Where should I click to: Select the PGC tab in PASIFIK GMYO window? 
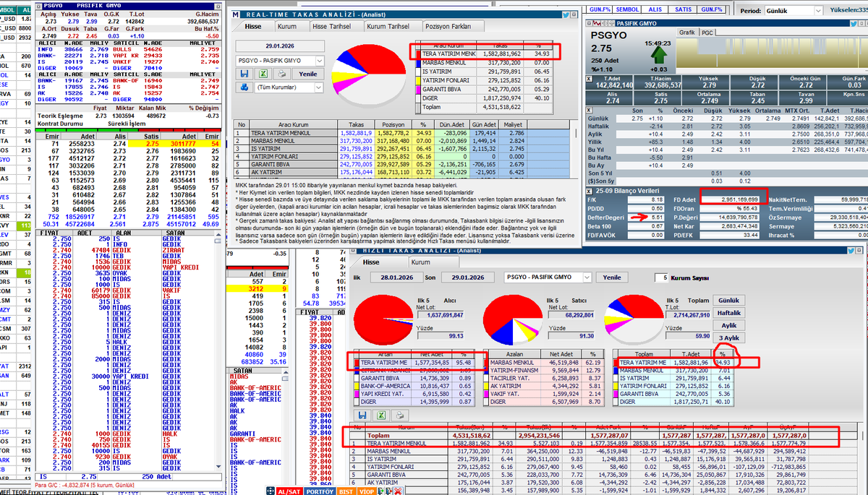tap(707, 33)
